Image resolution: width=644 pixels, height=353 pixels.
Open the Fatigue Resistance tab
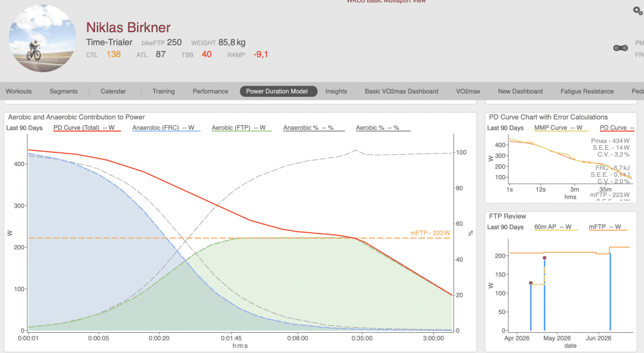(587, 91)
